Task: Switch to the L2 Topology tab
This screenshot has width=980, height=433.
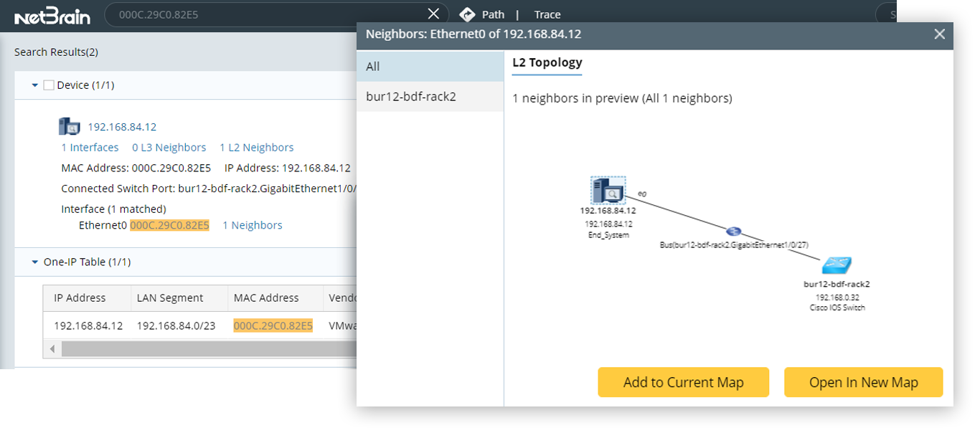Action: coord(547,63)
